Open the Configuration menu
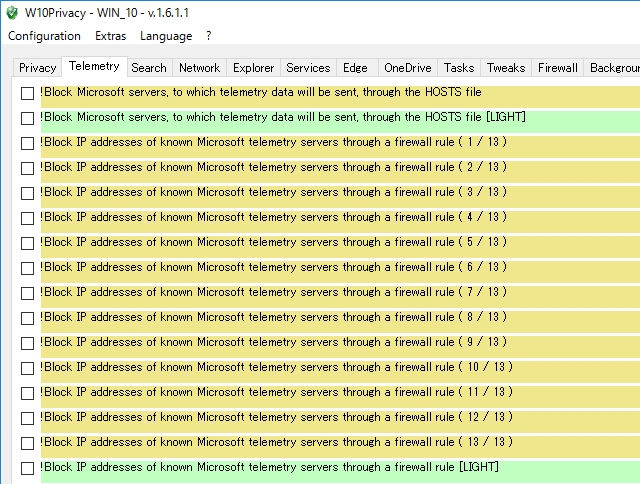640x484 pixels. pos(44,36)
